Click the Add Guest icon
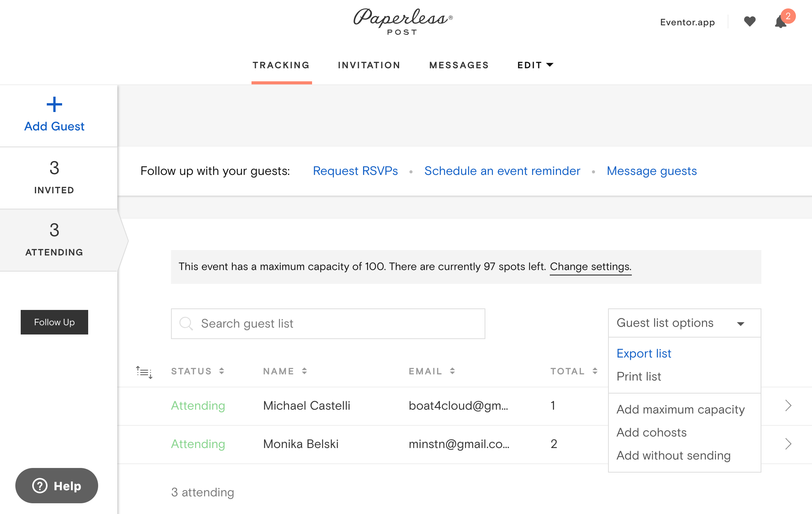812x514 pixels. click(x=54, y=104)
